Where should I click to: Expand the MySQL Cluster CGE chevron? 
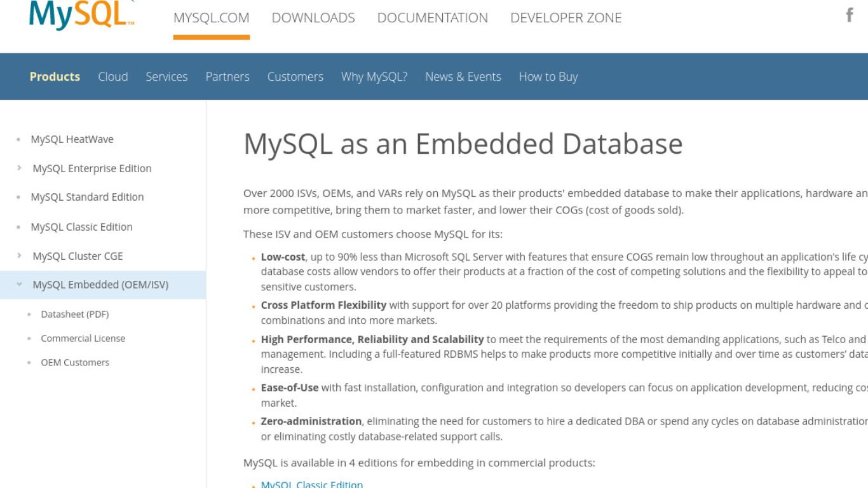point(20,256)
